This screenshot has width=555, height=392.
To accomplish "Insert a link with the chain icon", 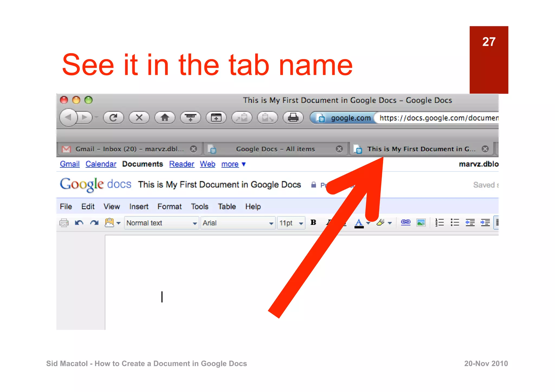I will tap(406, 222).
